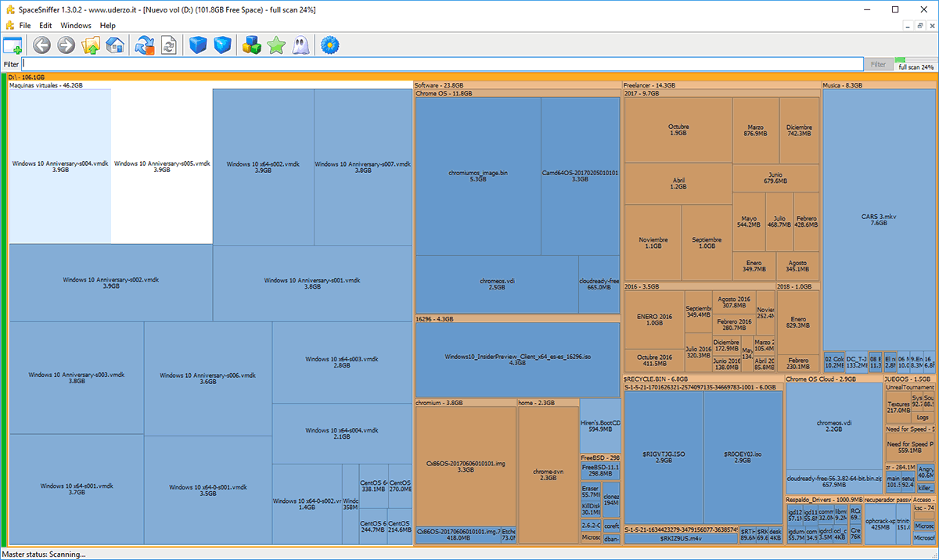Select chromeos.vdi 2.5GB block in Software
939x560 pixels.
pos(496,284)
